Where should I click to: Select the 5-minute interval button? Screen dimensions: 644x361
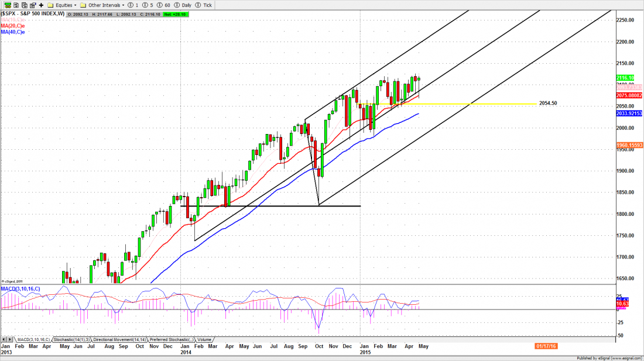coord(149,5)
